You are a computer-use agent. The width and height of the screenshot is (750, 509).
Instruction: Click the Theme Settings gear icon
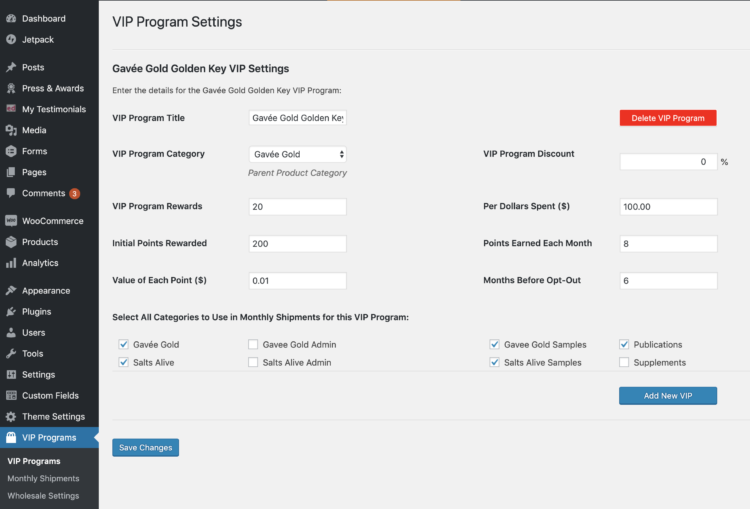tap(11, 417)
